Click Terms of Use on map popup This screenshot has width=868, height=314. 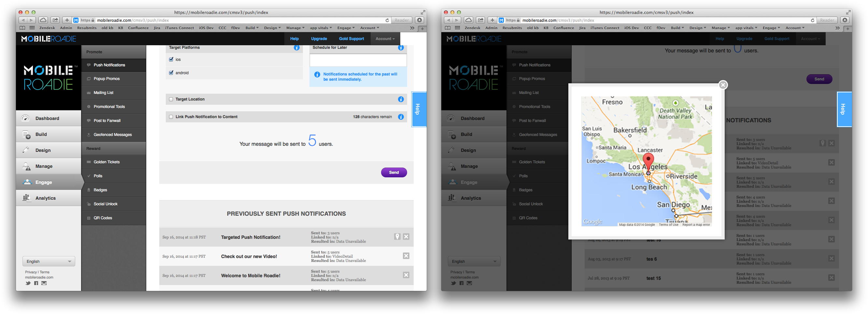click(668, 225)
